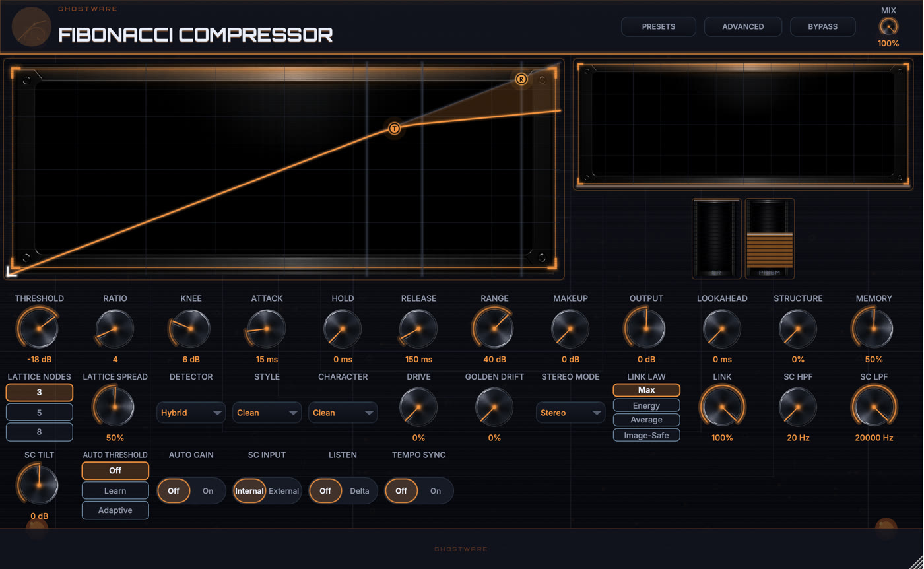The width and height of the screenshot is (924, 569).
Task: Click the Makeup gain knob
Action: 570,328
